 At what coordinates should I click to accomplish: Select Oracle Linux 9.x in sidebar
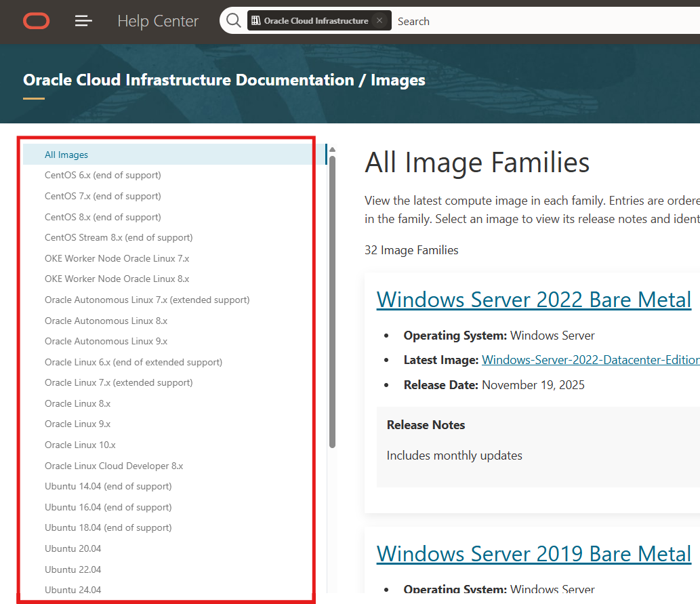point(78,424)
